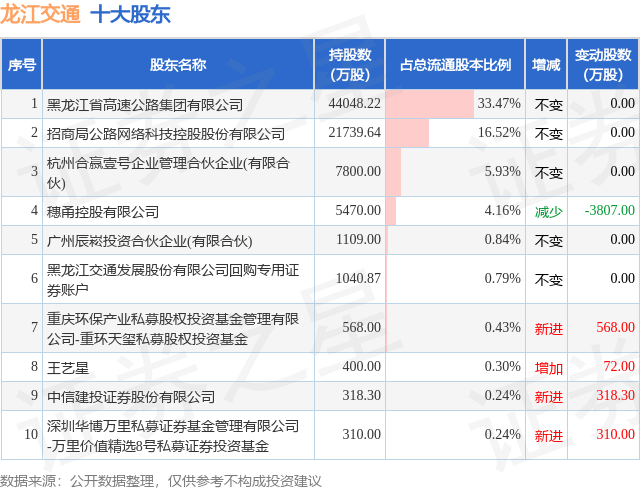Image resolution: width=640 pixels, height=490 pixels.
Task: Click the 股东名称 column header
Action: pyautogui.click(x=178, y=65)
